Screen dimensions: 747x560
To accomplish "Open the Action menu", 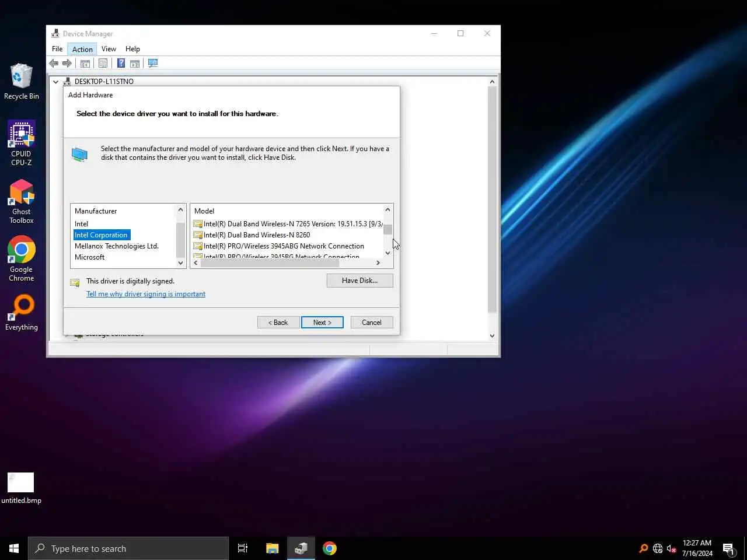I will tap(82, 49).
